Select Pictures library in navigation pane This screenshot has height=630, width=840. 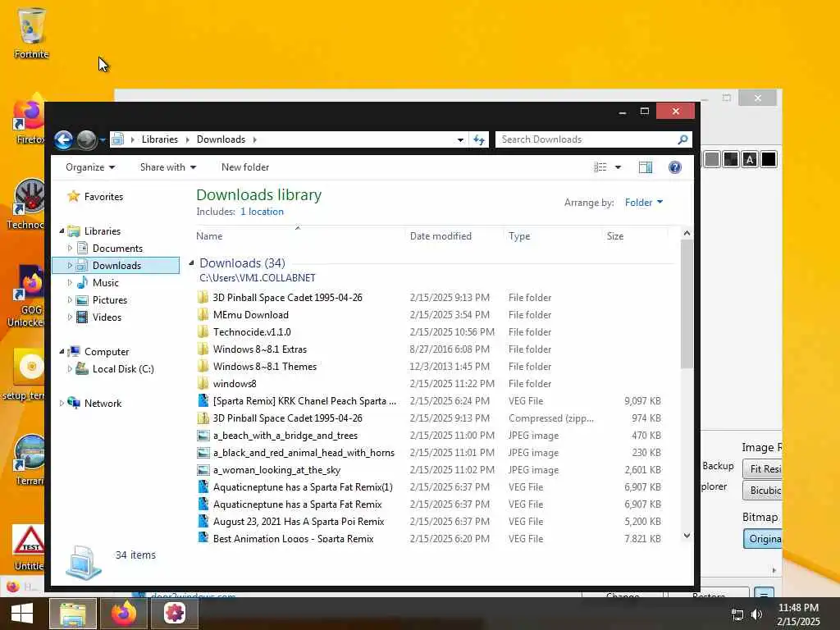click(x=109, y=300)
